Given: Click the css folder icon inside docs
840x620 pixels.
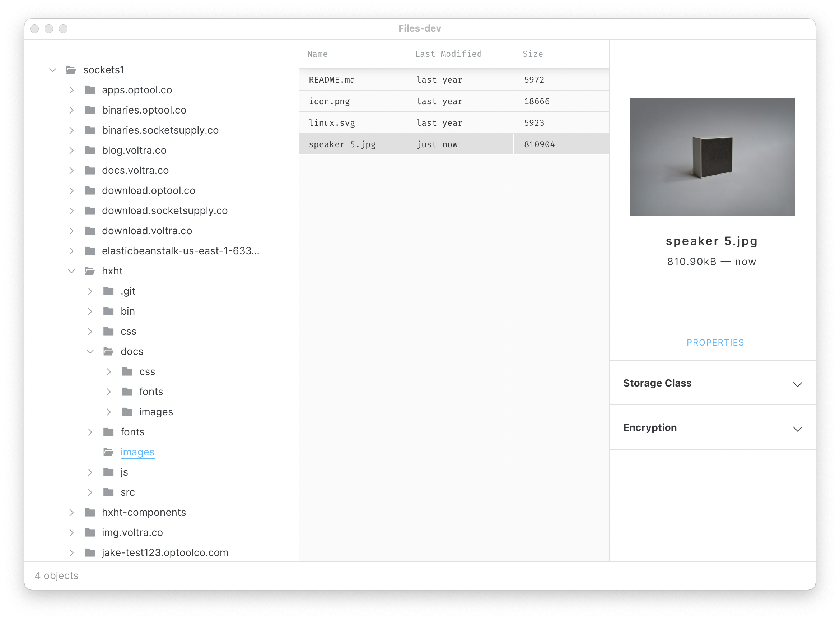Looking at the screenshot, I should (x=127, y=371).
